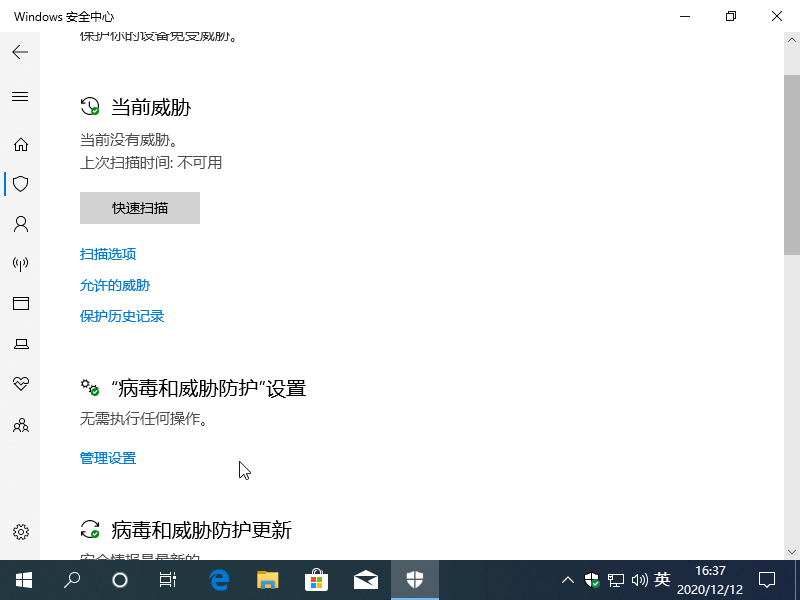Open the Windows Start menu
This screenshot has height=600, width=800.
tap(22, 579)
